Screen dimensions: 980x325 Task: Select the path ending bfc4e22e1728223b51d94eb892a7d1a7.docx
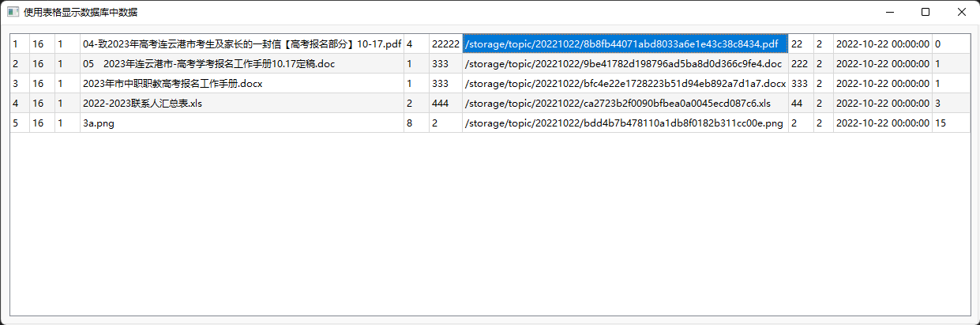(x=625, y=84)
